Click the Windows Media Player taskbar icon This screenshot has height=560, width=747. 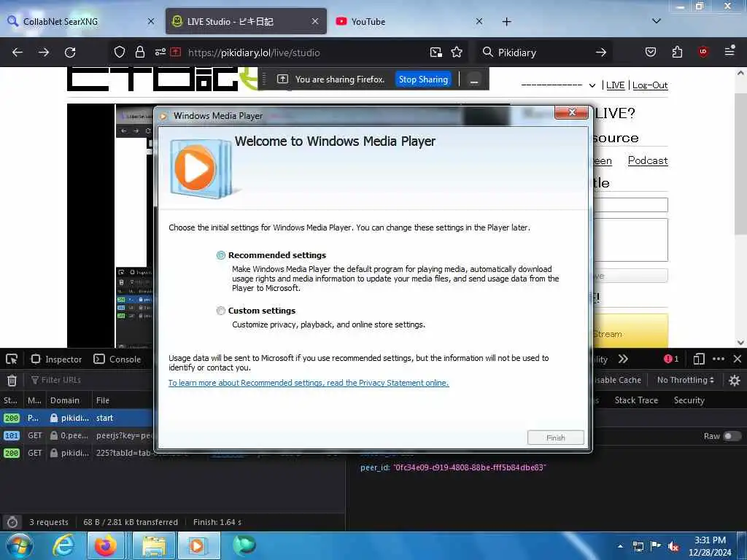(198, 545)
